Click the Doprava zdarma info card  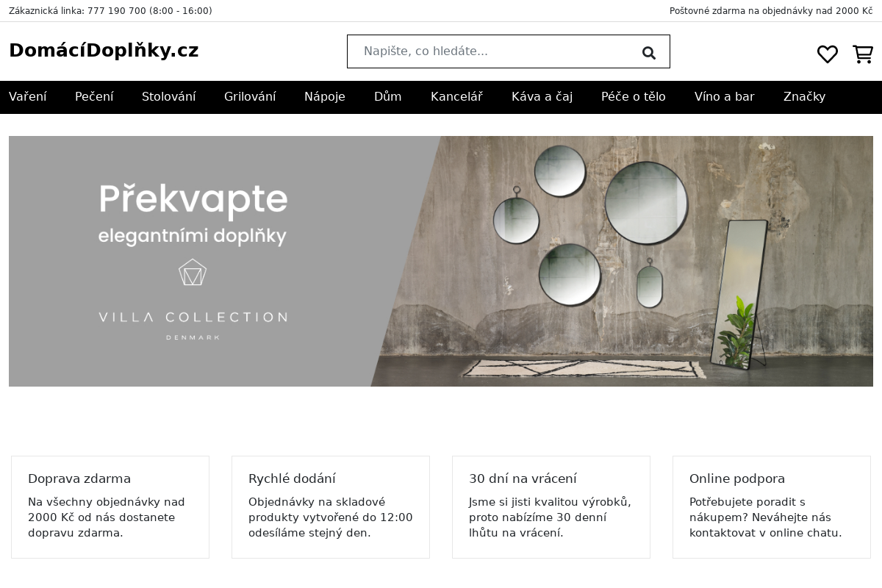point(110,506)
